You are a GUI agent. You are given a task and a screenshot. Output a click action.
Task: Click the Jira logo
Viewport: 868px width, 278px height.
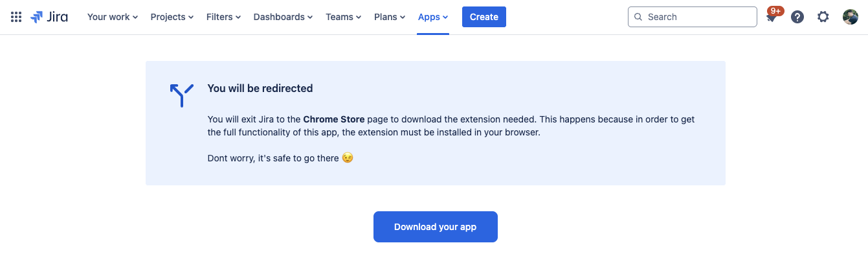click(49, 17)
